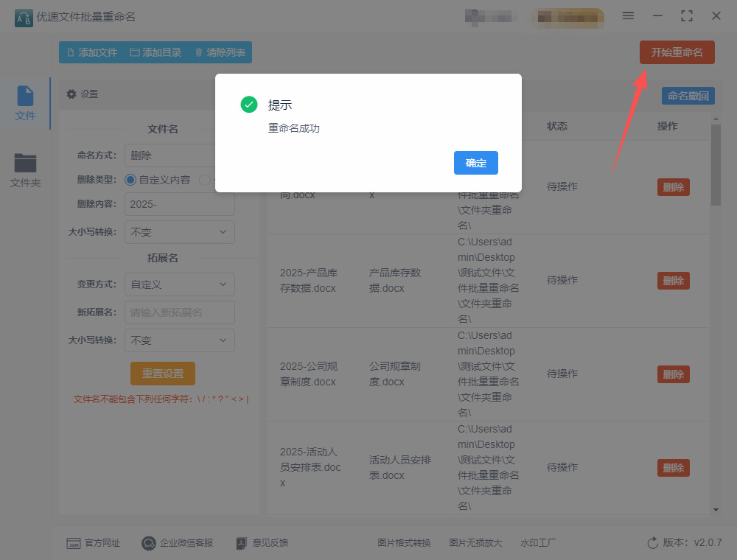Open the 官方网址 link

click(94, 543)
